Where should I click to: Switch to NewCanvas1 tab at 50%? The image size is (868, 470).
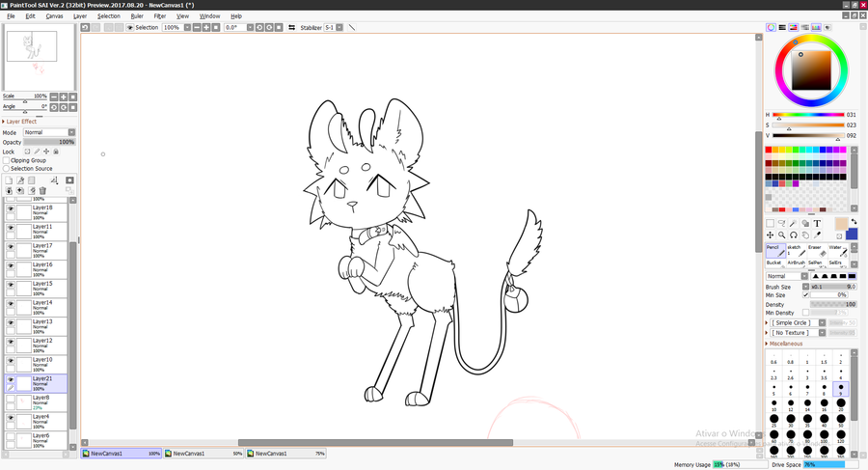click(x=203, y=454)
